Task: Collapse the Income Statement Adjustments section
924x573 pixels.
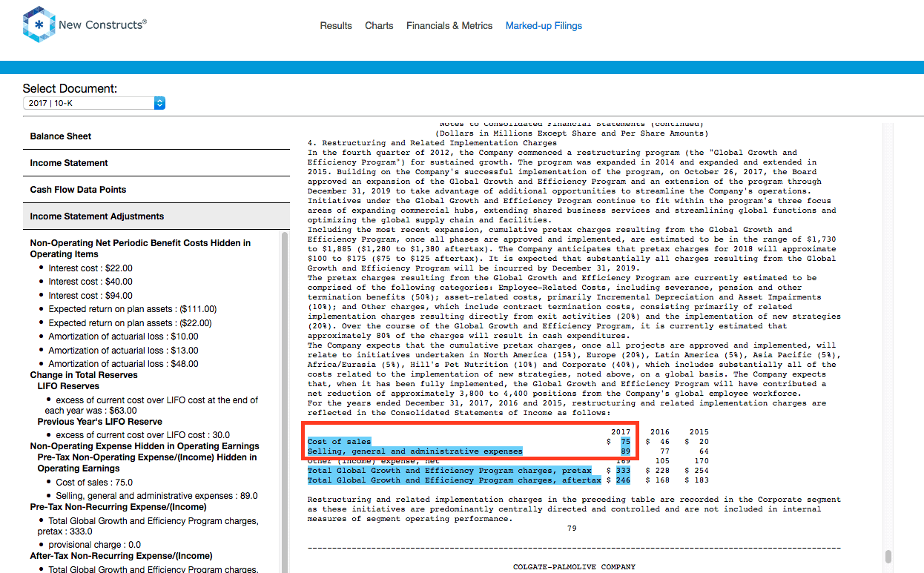Action: pos(156,216)
